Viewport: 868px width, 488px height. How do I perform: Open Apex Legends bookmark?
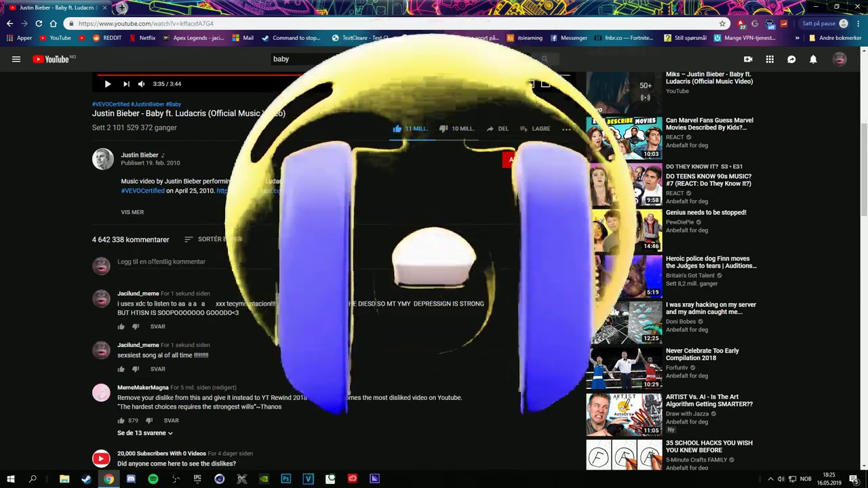pyautogui.click(x=194, y=38)
